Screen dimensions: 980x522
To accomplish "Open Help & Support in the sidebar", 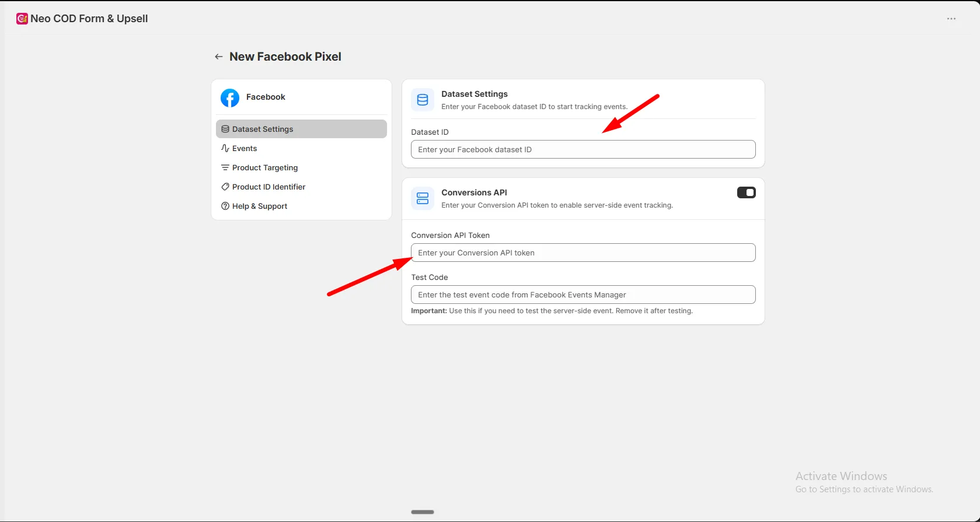I will 301,206.
